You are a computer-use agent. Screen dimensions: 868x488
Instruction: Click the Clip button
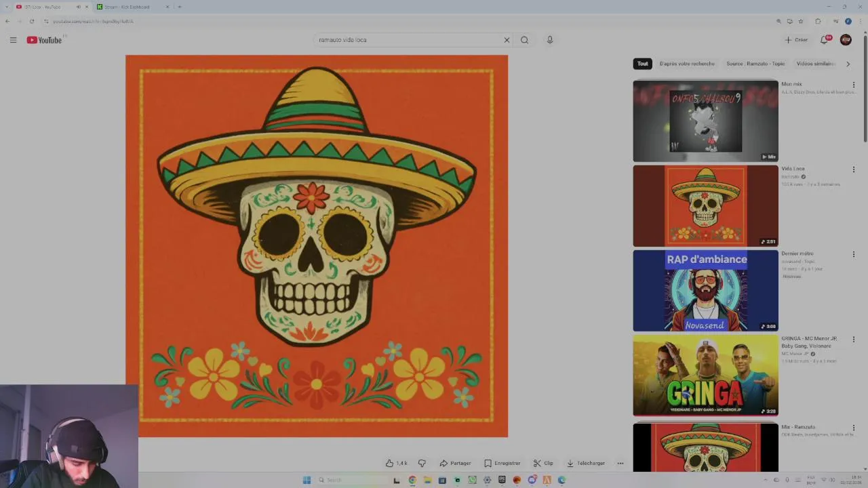tap(543, 464)
